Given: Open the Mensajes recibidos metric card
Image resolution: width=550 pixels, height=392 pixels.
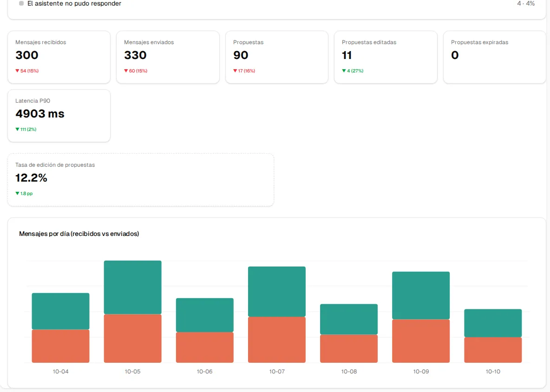Looking at the screenshot, I should pyautogui.click(x=59, y=57).
